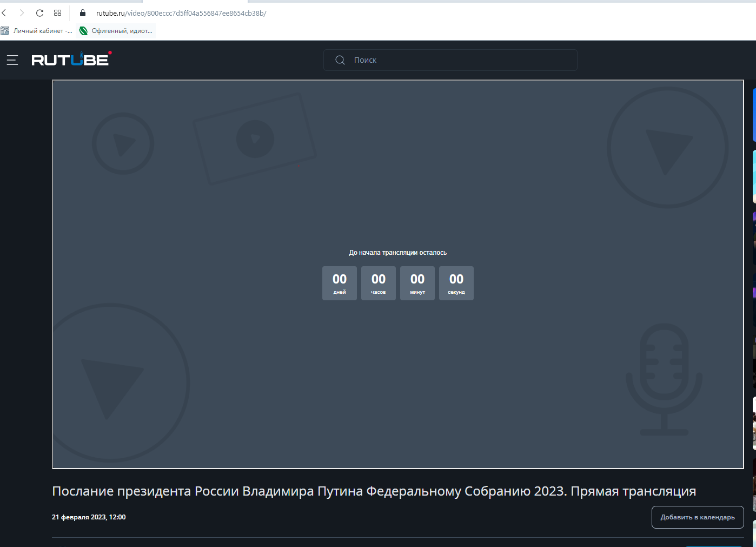Open the speed dial grid icon

click(58, 13)
